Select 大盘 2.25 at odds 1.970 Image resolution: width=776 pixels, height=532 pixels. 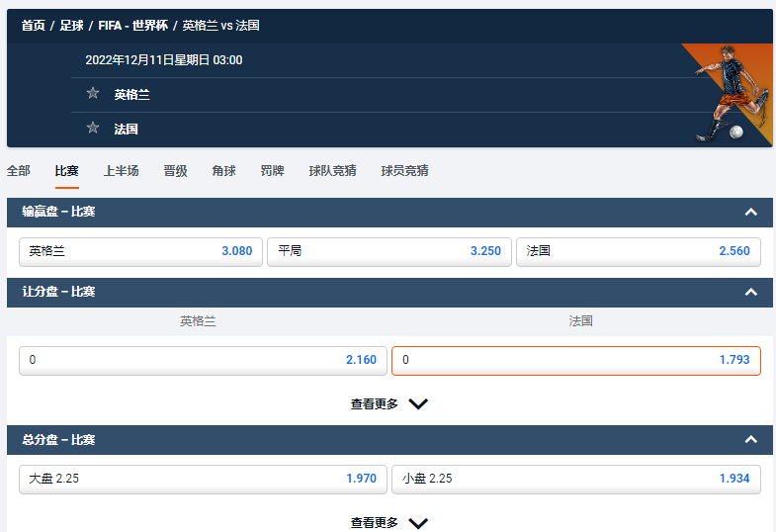click(203, 479)
